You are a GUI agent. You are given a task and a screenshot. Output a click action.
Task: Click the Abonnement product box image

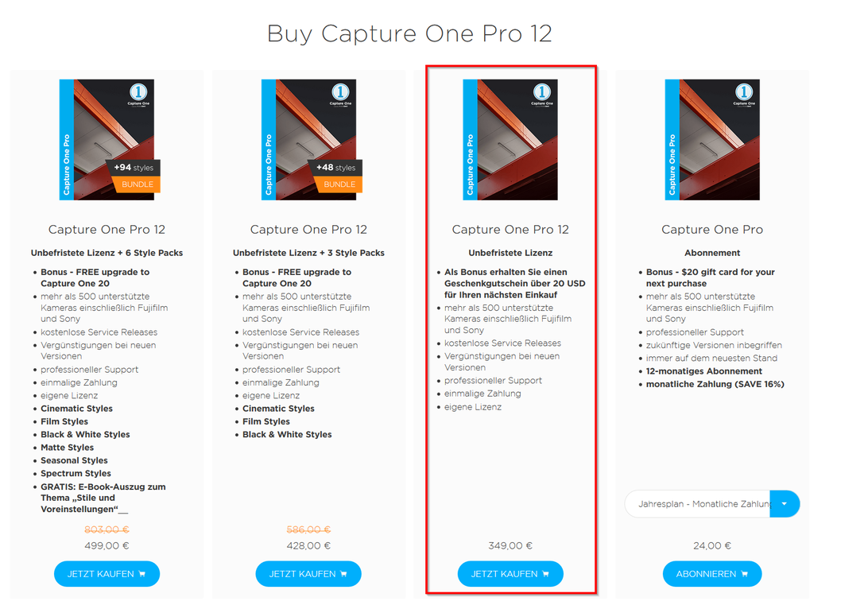coord(712,139)
